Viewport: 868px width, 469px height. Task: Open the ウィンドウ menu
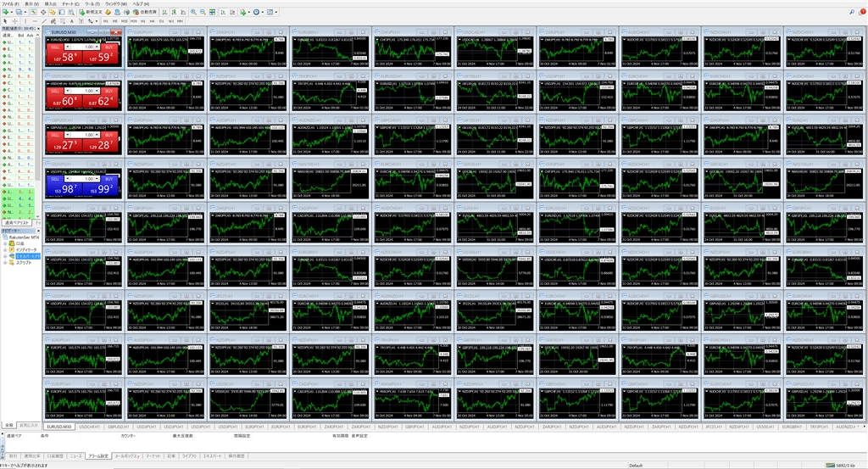point(116,4)
